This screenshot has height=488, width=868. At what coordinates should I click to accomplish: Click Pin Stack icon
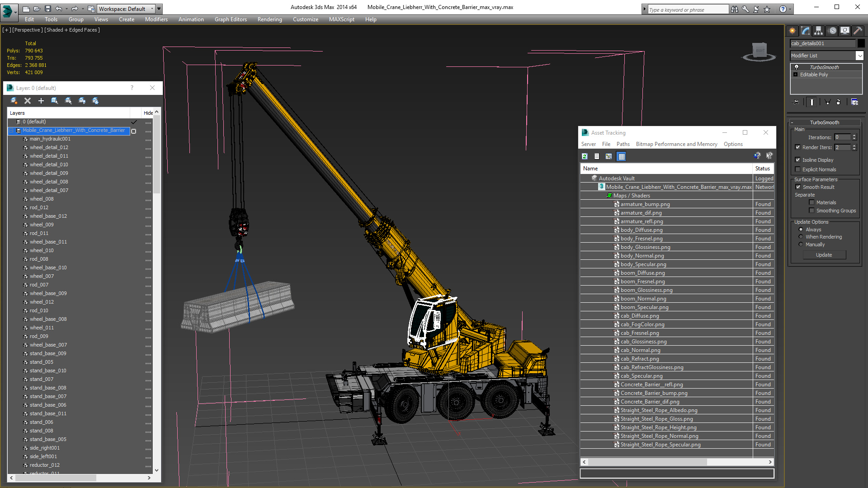pyautogui.click(x=796, y=102)
